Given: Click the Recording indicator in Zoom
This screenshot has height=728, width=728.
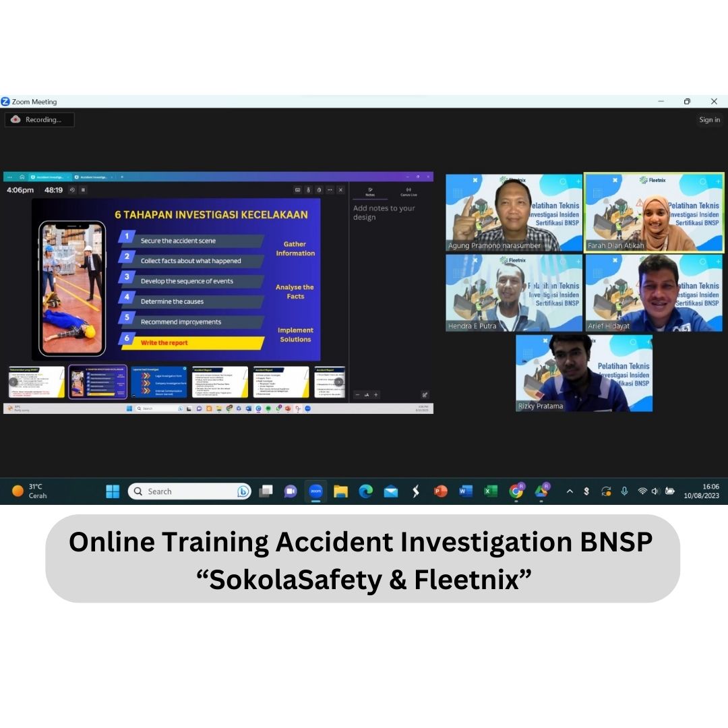Looking at the screenshot, I should [40, 120].
